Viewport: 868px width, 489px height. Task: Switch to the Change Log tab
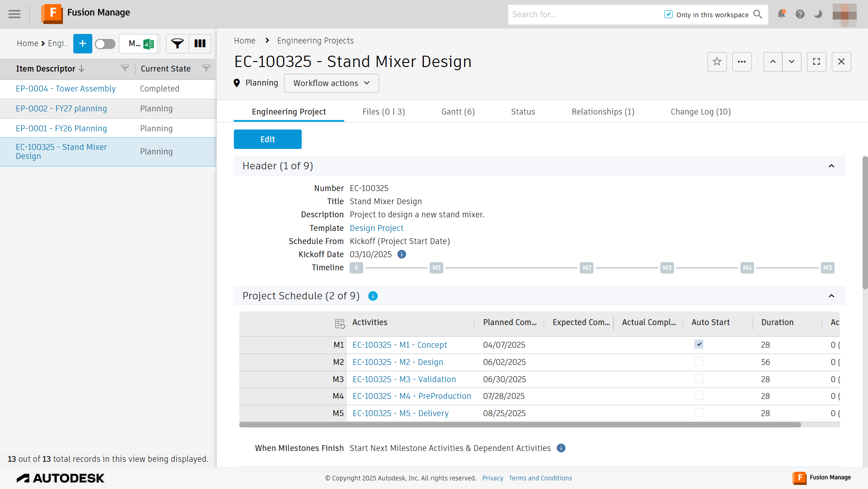[701, 112]
